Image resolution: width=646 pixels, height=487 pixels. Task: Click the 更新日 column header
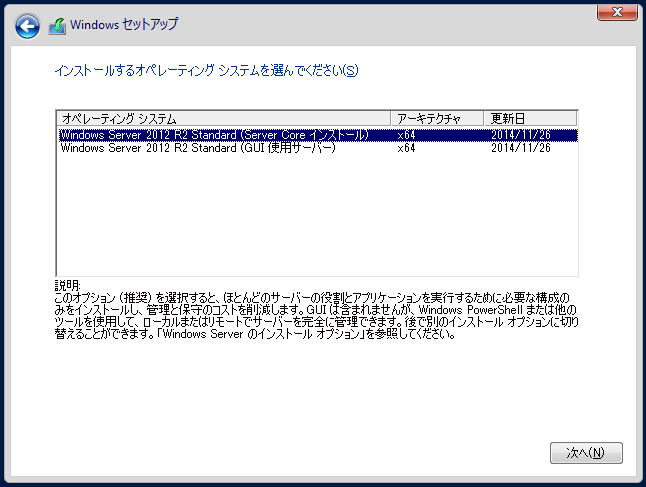[x=530, y=119]
